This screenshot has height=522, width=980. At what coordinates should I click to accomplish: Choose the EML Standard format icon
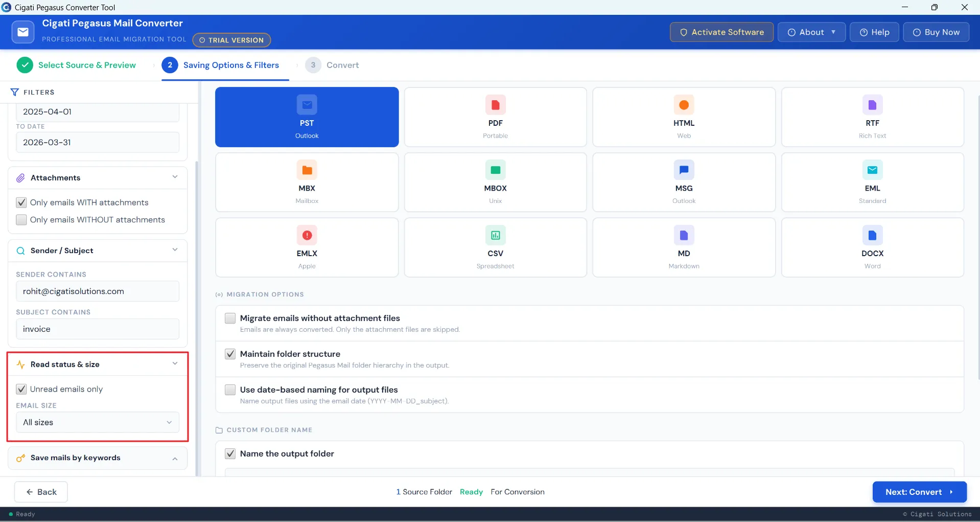click(x=872, y=170)
